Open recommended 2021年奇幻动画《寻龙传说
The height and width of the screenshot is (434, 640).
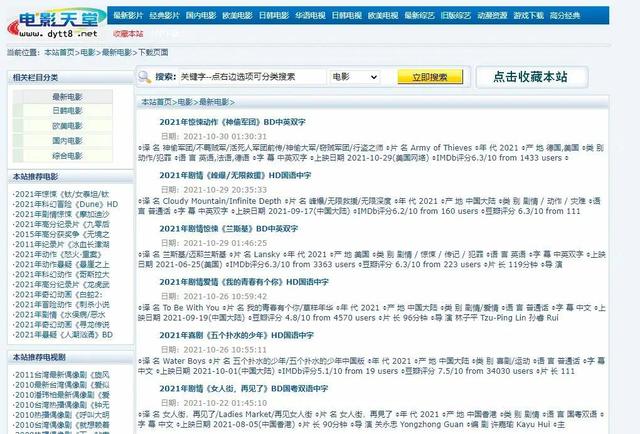click(x=62, y=325)
